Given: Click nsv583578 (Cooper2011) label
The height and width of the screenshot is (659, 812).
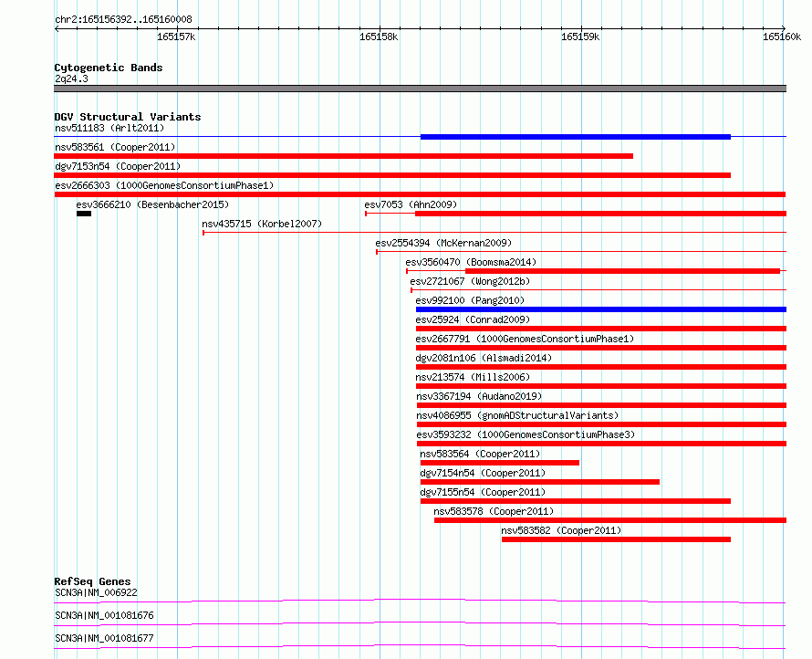Looking at the screenshot, I should pos(494,511).
